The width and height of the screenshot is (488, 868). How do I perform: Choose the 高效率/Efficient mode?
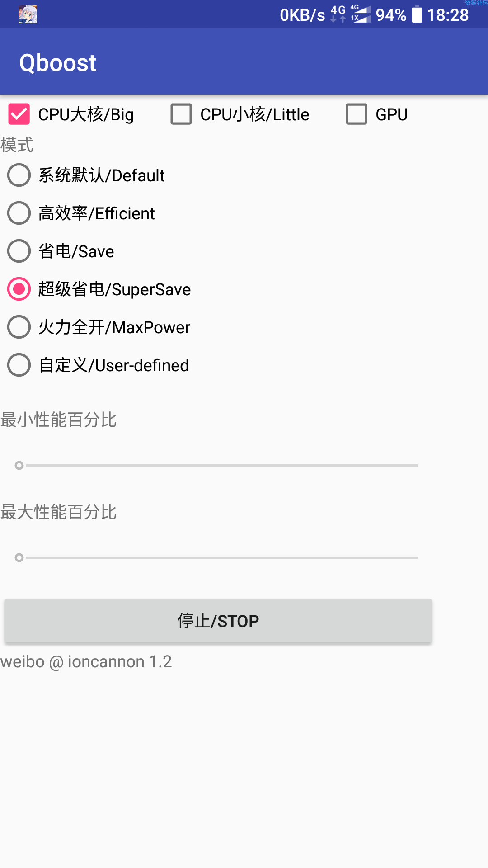pyautogui.click(x=81, y=213)
